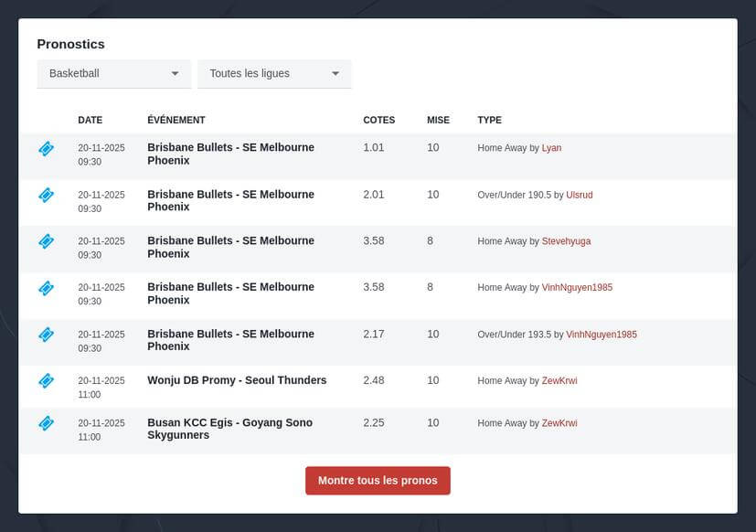This screenshot has height=532, width=756.
Task: Open Lyan's user profile link
Action: coord(551,148)
